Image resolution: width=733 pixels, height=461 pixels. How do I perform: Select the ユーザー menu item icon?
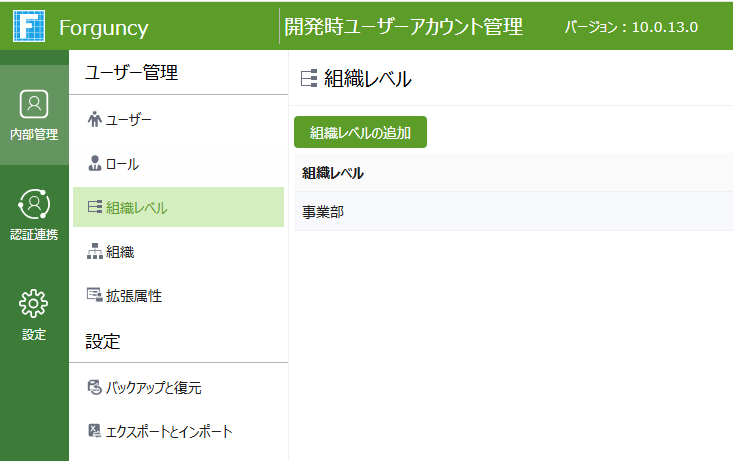point(95,120)
